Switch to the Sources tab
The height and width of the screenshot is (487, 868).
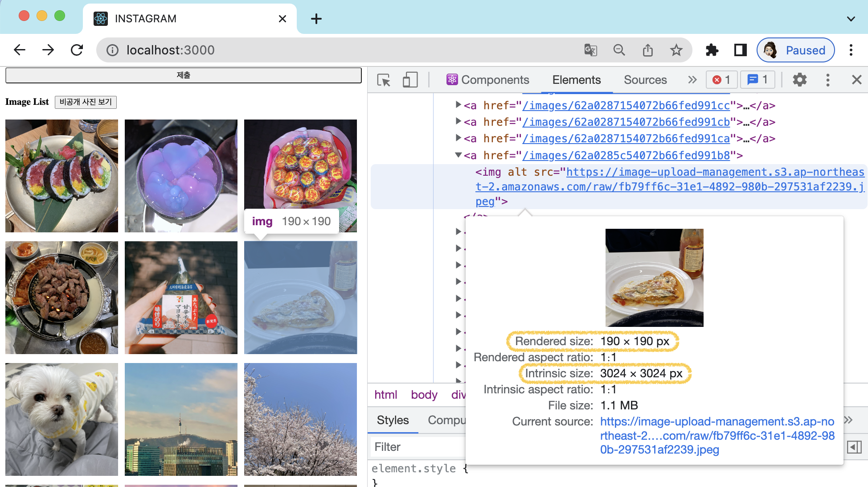click(645, 80)
